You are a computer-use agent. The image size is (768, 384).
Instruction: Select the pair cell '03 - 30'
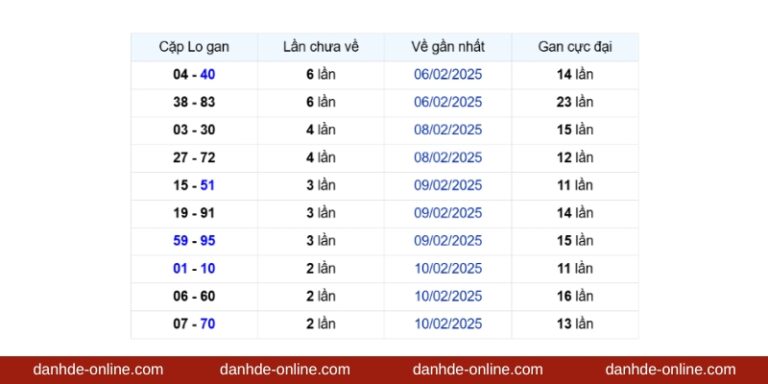pyautogui.click(x=194, y=130)
